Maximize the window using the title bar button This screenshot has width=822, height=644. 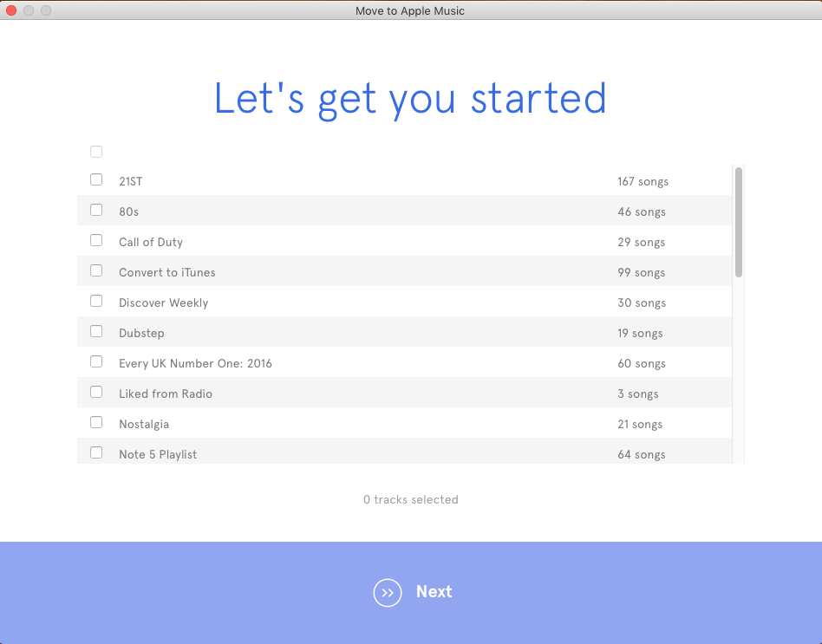46,10
